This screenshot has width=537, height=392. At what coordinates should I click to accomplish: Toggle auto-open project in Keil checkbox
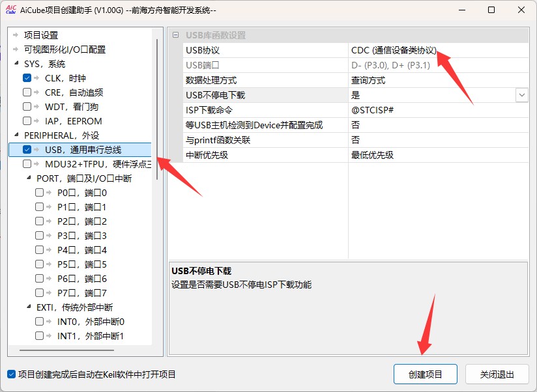point(11,374)
